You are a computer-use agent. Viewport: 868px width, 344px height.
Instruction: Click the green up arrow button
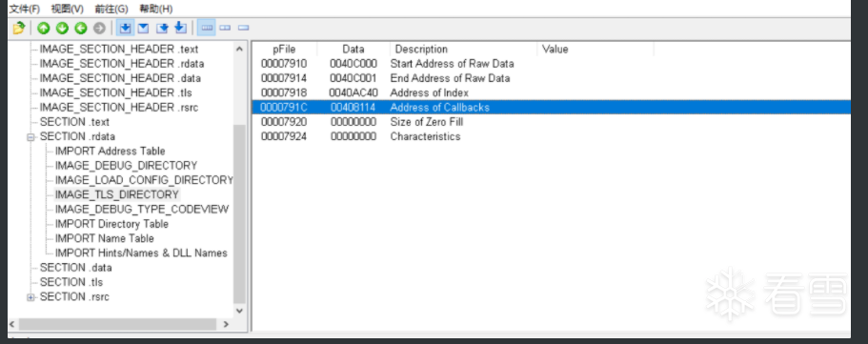click(x=44, y=28)
